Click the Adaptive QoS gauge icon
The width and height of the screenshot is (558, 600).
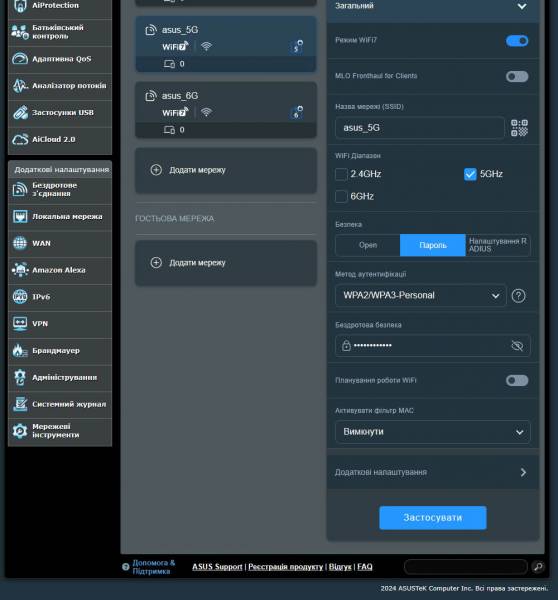20,59
